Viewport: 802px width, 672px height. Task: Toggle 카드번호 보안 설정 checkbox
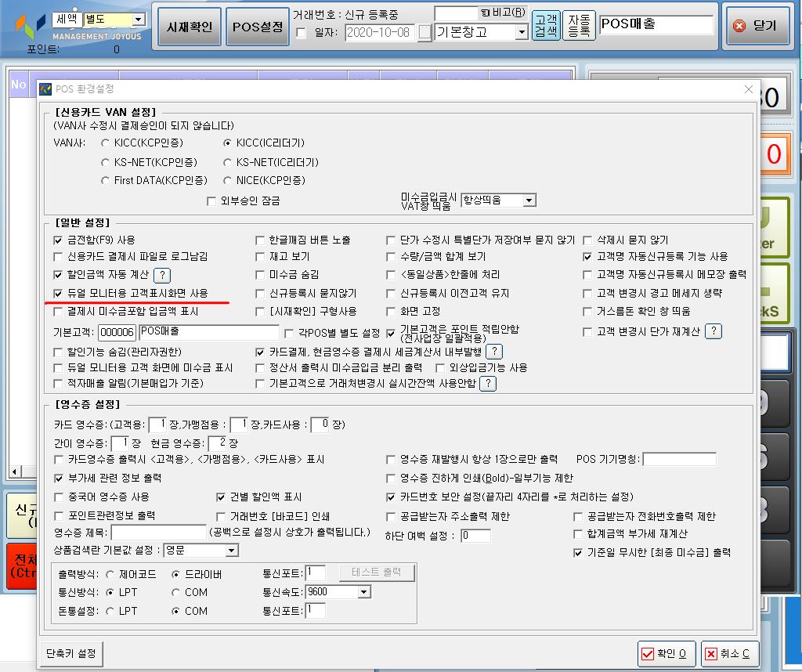pyautogui.click(x=391, y=497)
